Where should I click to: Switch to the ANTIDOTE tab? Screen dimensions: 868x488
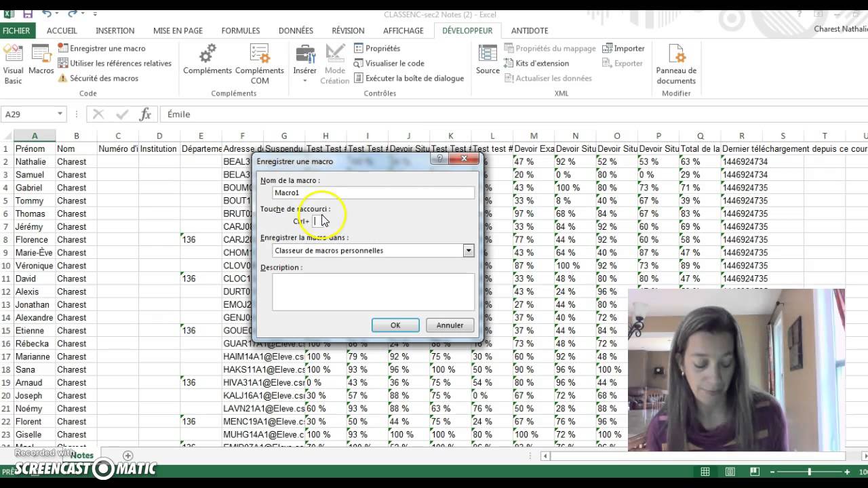click(x=530, y=30)
